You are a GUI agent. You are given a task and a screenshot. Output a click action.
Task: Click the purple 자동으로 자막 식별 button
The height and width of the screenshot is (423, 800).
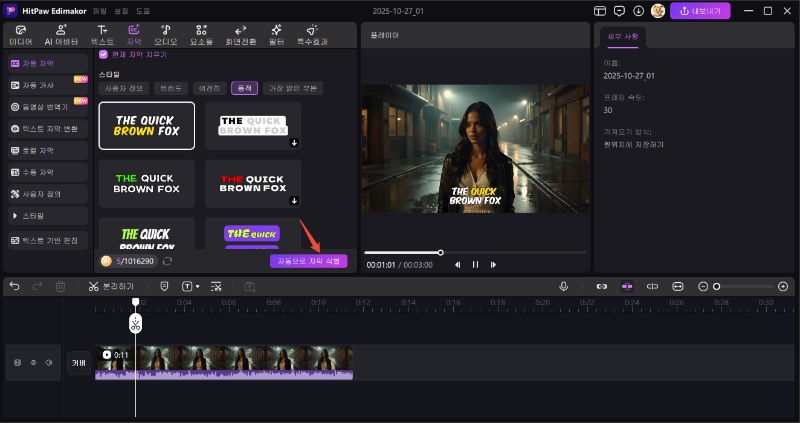[x=308, y=261]
